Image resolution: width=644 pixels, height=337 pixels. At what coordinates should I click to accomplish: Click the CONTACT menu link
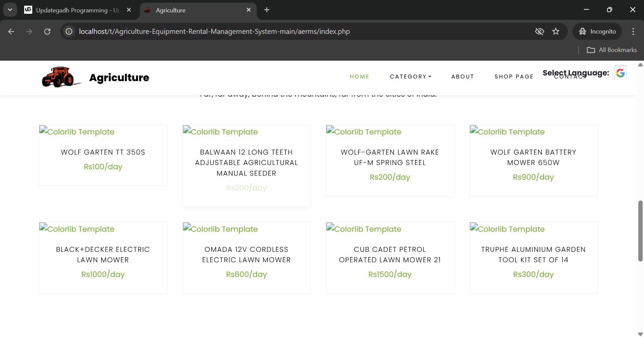(571, 77)
